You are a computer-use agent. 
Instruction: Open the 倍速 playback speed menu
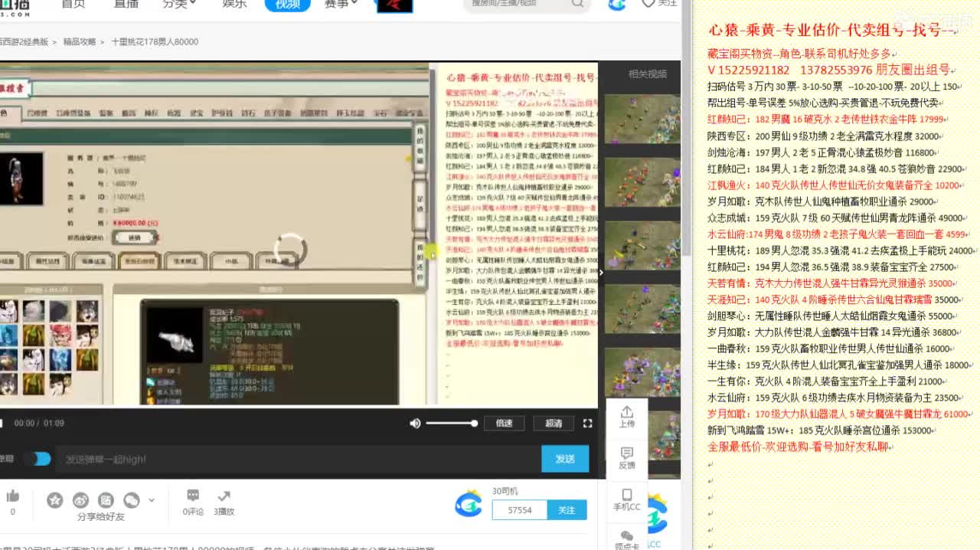point(504,423)
